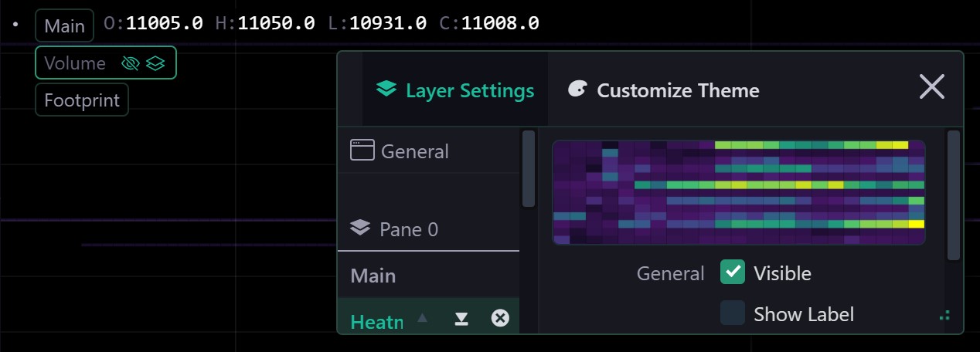980x352 pixels.
Task: Enable the Show Label checkbox
Action: tap(733, 313)
